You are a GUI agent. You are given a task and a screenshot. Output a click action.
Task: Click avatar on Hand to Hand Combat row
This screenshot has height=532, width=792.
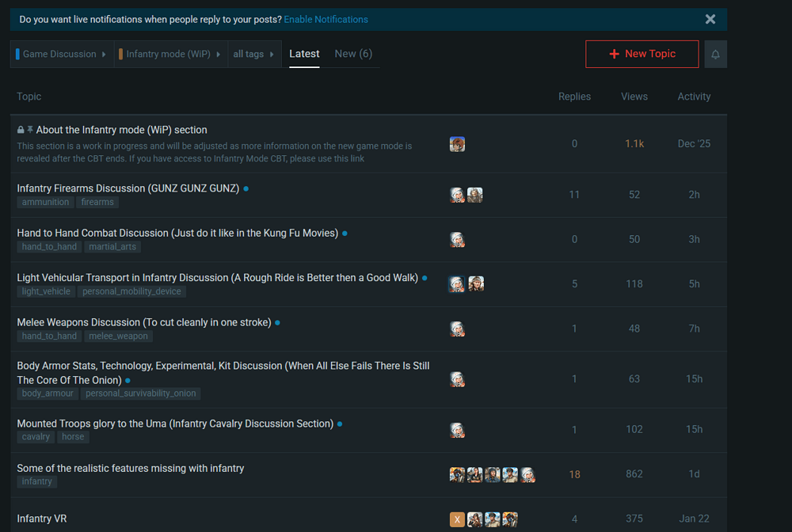tap(457, 239)
